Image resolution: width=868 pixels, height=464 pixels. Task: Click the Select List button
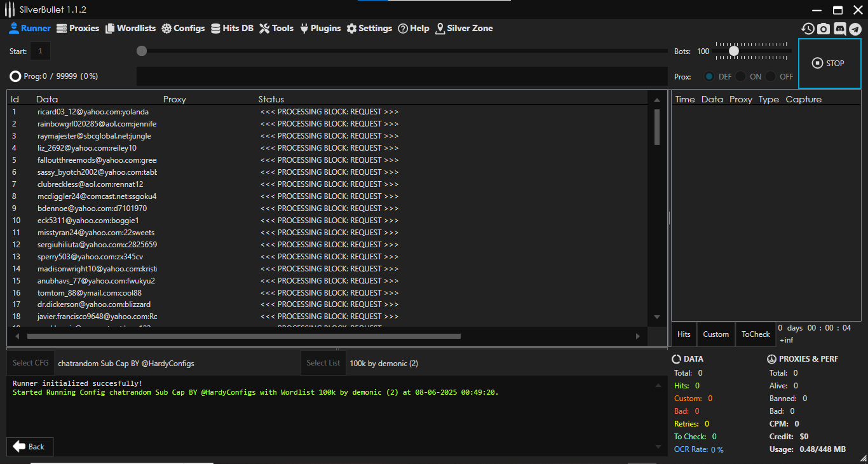click(323, 363)
